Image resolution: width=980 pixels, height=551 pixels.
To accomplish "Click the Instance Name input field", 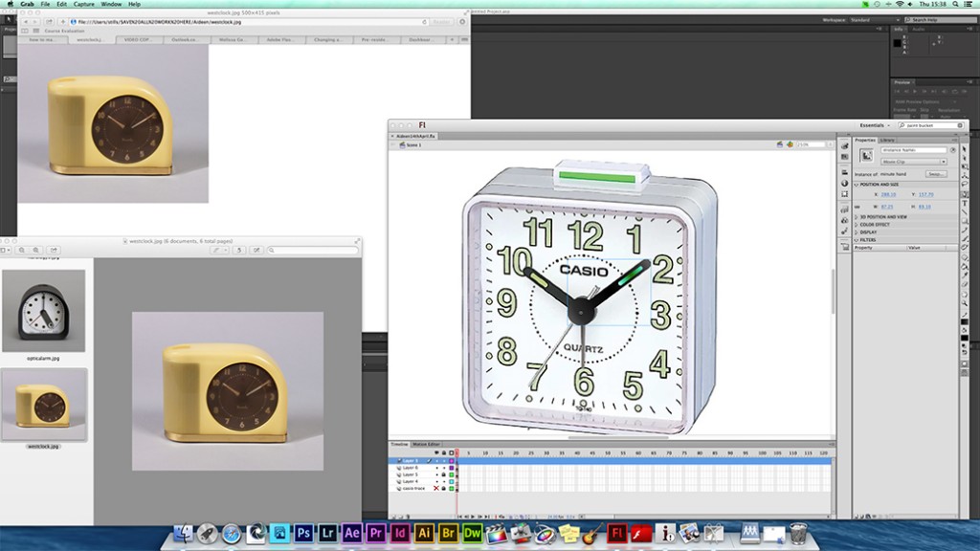I will point(914,150).
